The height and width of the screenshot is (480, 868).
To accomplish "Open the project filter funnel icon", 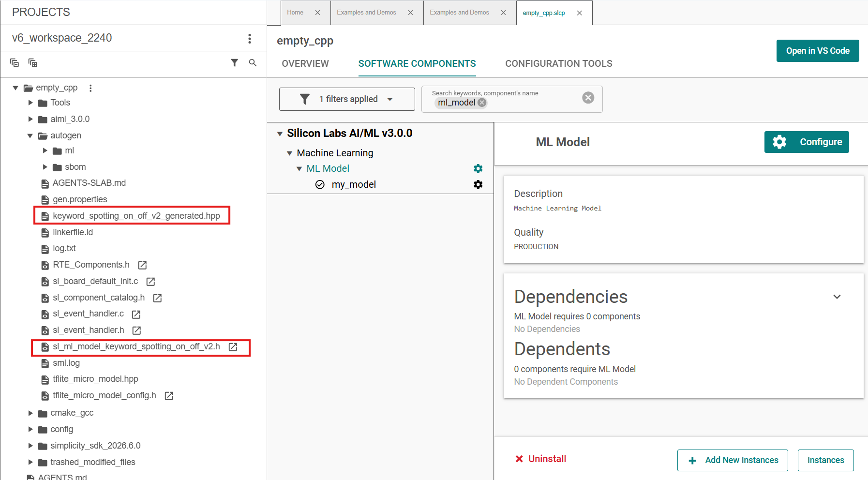I will [235, 62].
